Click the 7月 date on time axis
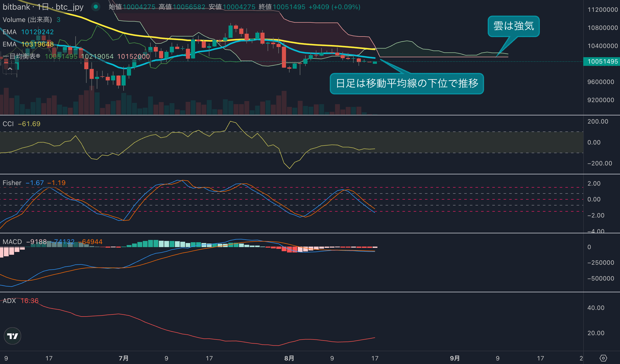 click(x=124, y=358)
